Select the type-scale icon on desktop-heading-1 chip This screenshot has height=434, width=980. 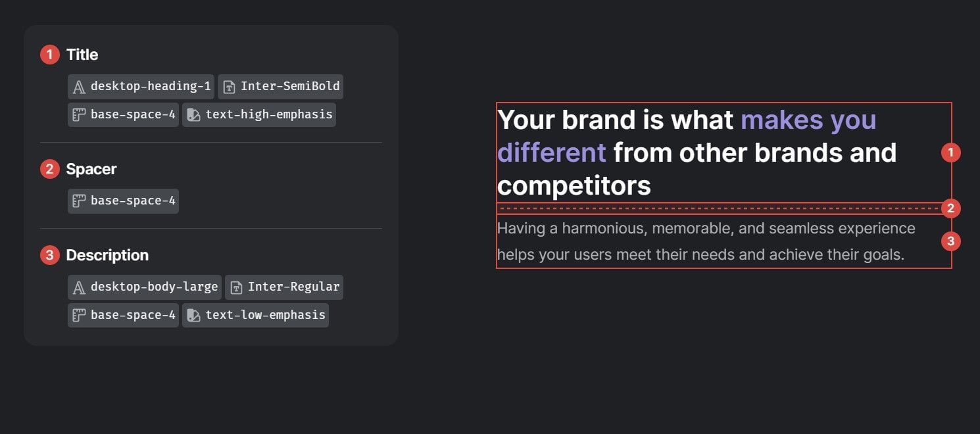pos(78,85)
